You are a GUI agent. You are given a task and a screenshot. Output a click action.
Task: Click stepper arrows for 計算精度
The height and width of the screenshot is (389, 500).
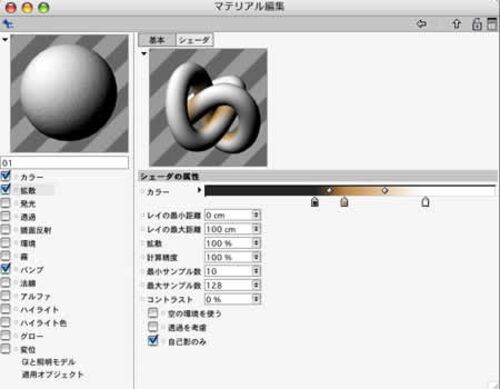coord(256,257)
